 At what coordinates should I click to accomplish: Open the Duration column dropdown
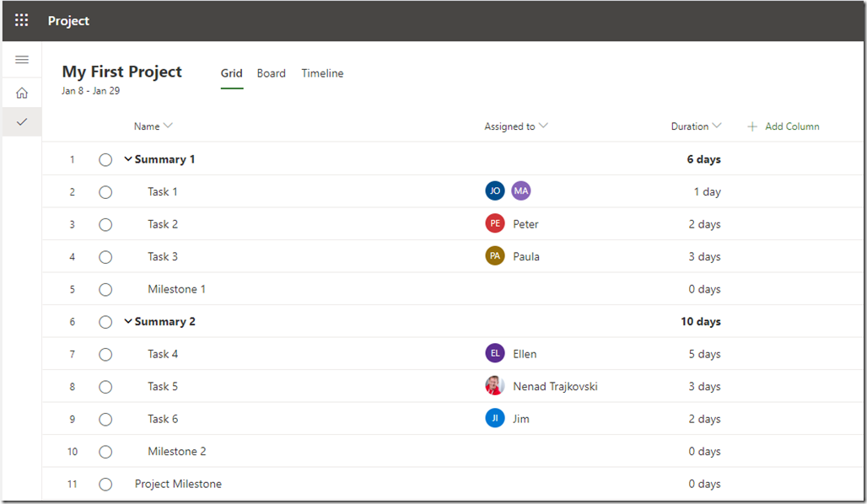[717, 126]
